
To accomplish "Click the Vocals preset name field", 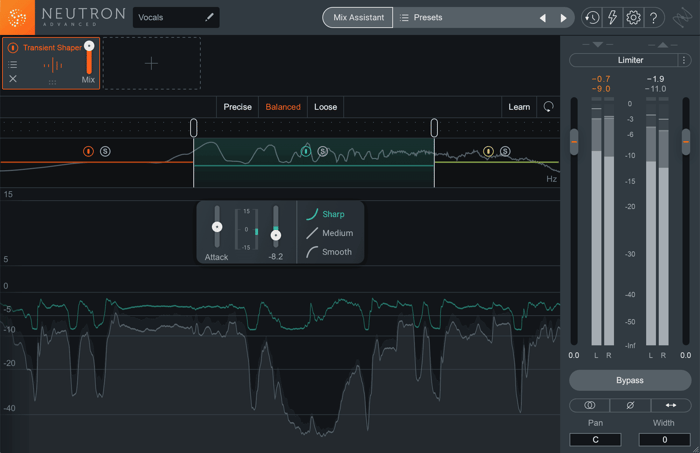I will pos(176,17).
